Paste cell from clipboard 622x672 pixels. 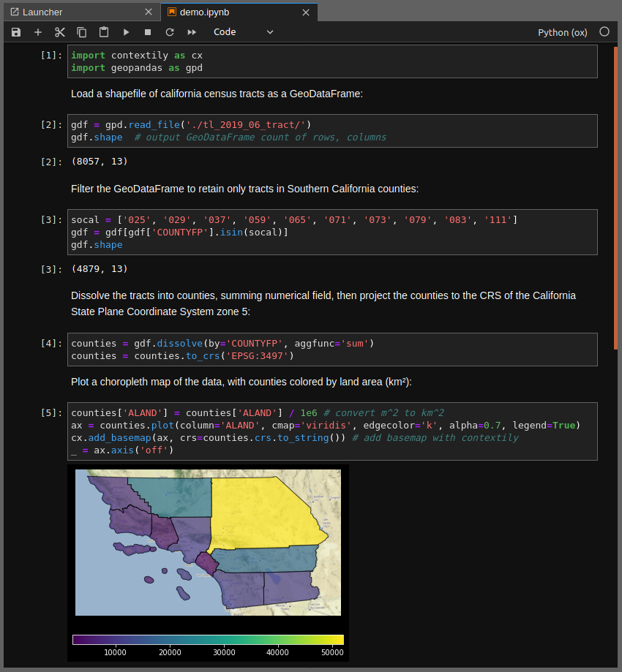pyautogui.click(x=104, y=32)
